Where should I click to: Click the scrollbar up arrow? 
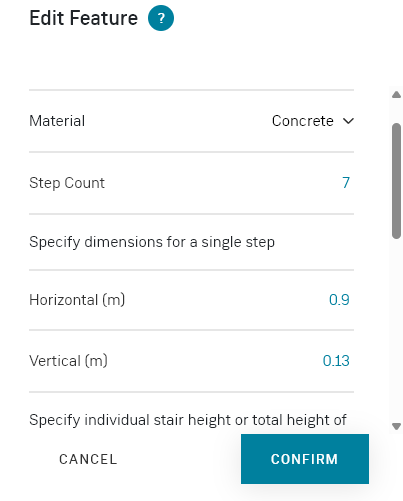pyautogui.click(x=396, y=95)
